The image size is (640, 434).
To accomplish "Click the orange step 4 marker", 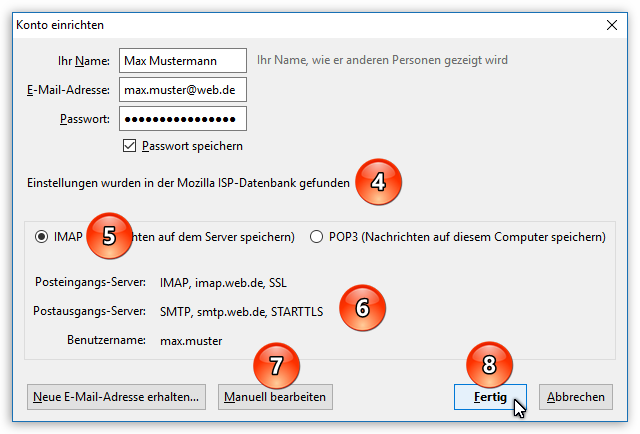I will [x=377, y=181].
